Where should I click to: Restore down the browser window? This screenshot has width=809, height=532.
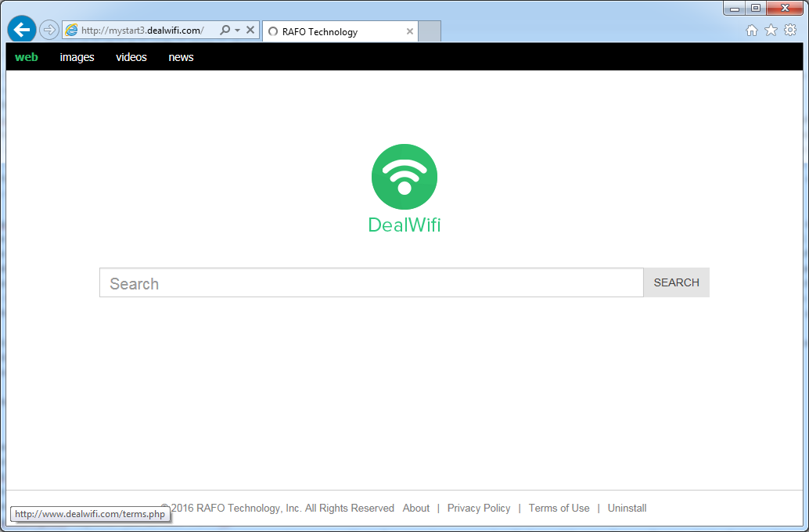click(x=756, y=8)
